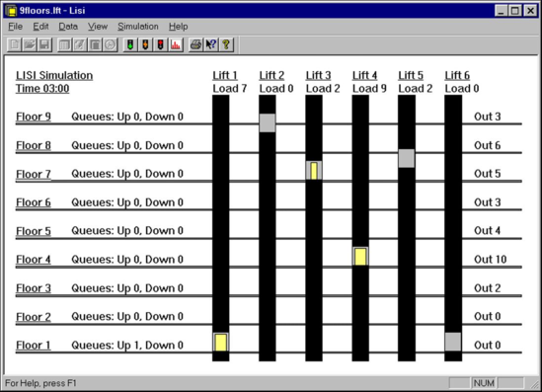Click the LISI Simulation heading
The width and height of the screenshot is (542, 392).
[54, 75]
